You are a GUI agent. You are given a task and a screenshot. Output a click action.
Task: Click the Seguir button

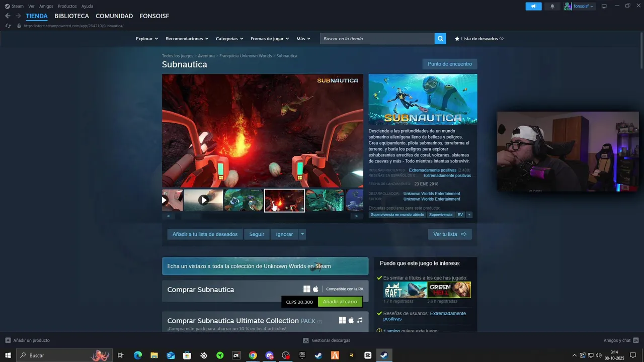257,234
